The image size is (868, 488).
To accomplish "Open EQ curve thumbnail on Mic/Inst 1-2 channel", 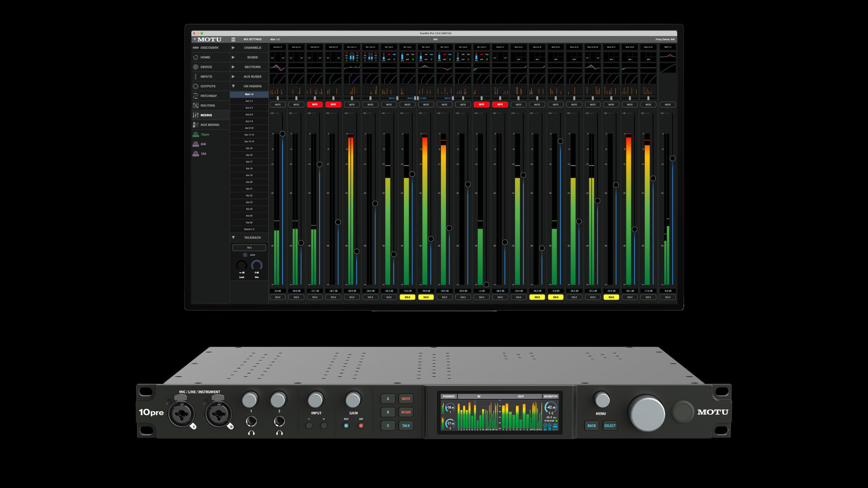I will [x=352, y=68].
